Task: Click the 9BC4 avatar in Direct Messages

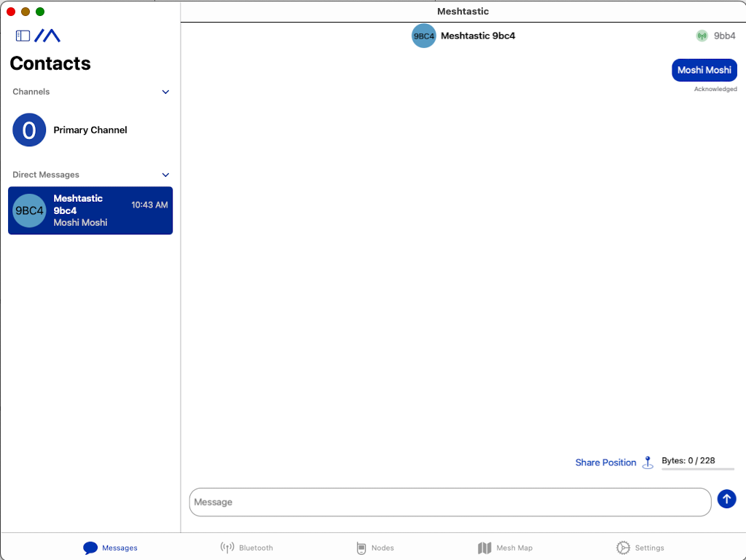Action: tap(29, 210)
